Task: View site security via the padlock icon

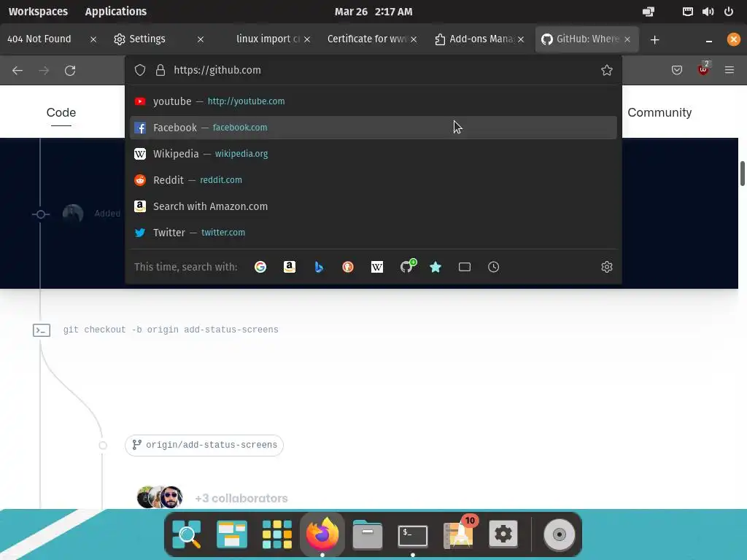Action: point(160,70)
